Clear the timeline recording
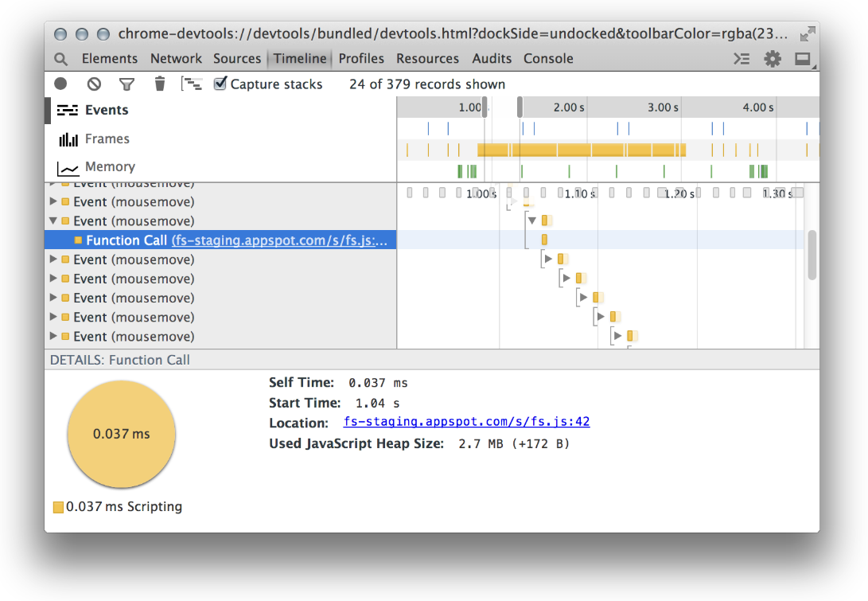The image size is (868, 601). tap(94, 84)
